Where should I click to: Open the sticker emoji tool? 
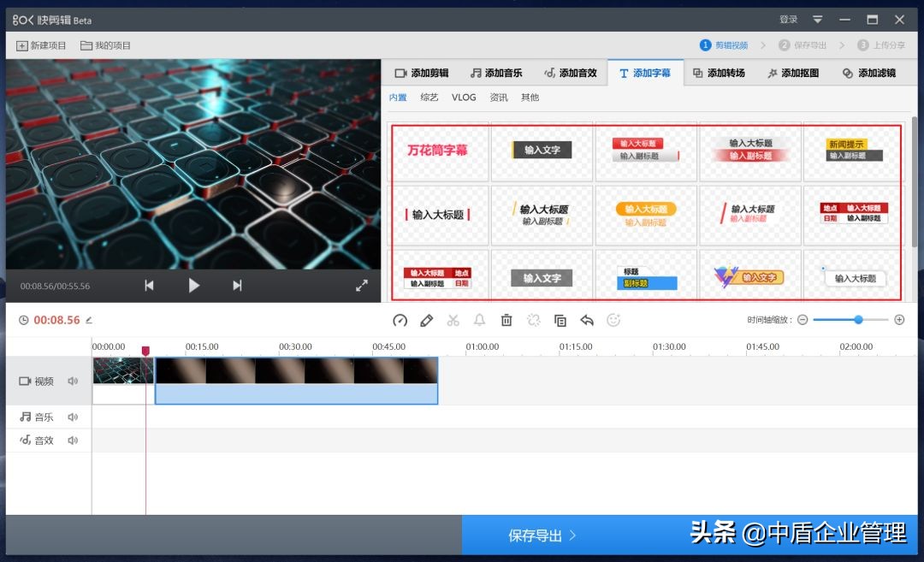point(613,320)
